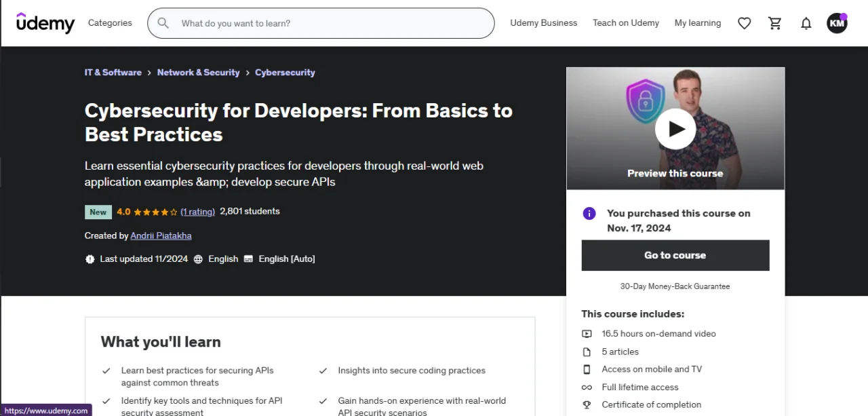Go to Network & Security breadcrumb

coord(199,73)
